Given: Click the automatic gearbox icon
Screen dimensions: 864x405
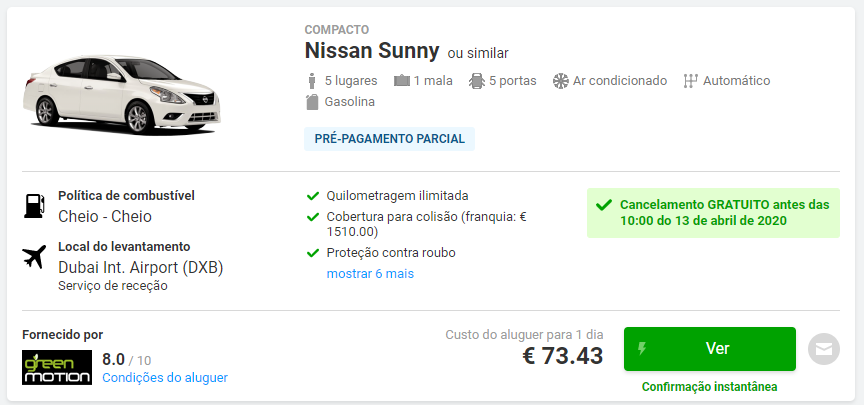Looking at the screenshot, I should 690,81.
